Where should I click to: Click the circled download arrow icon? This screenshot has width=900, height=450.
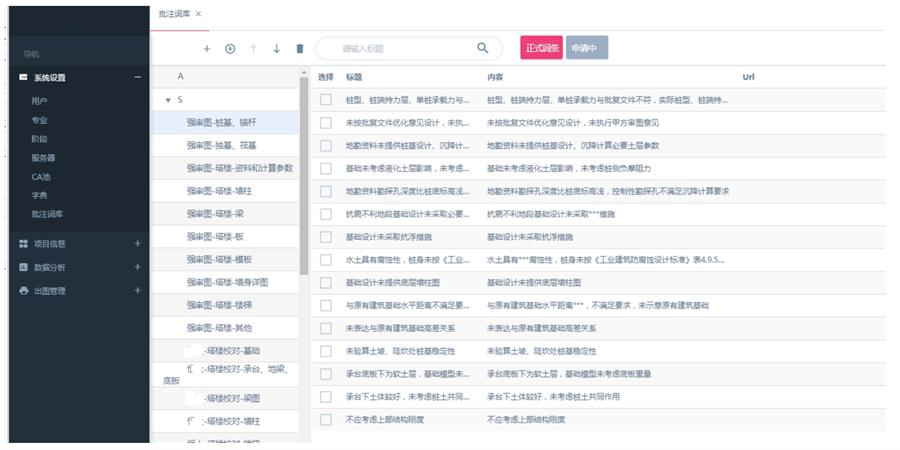[x=230, y=48]
